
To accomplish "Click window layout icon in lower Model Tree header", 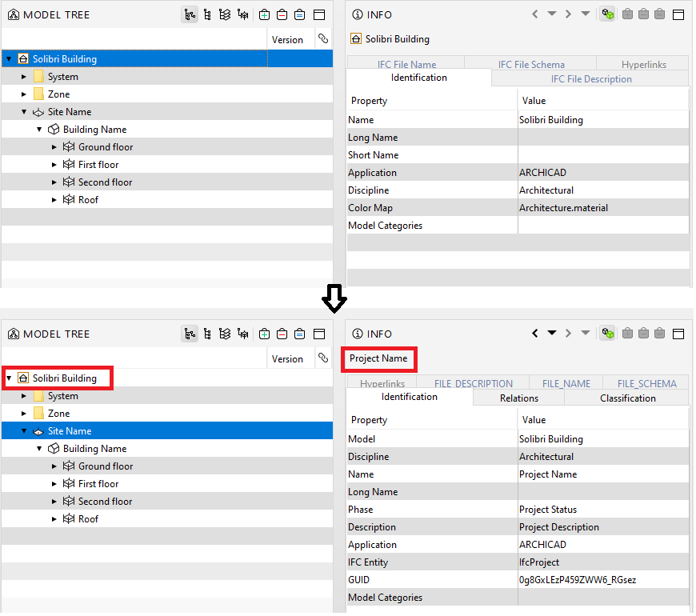I will [x=319, y=334].
